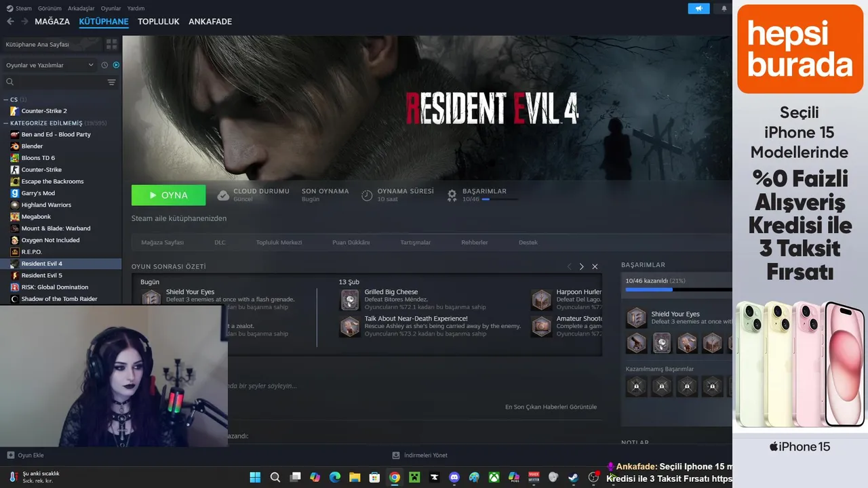This screenshot has height=488, width=868.
Task: Open the Arkadaşlar menu
Action: point(81,9)
